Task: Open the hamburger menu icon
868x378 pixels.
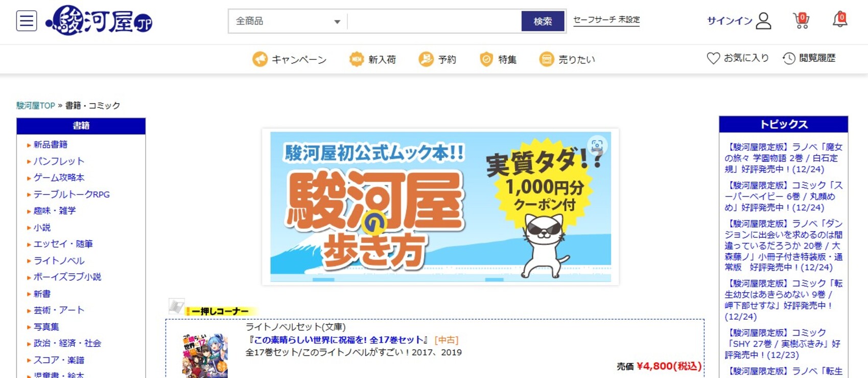Action: pyautogui.click(x=27, y=21)
